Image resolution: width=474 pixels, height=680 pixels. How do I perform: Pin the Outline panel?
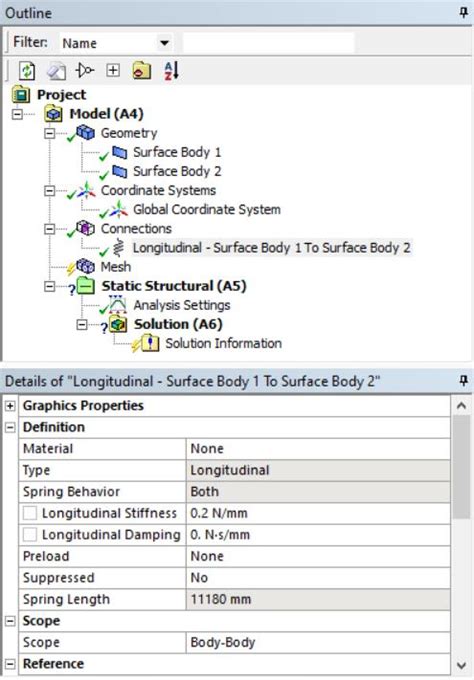pos(463,13)
